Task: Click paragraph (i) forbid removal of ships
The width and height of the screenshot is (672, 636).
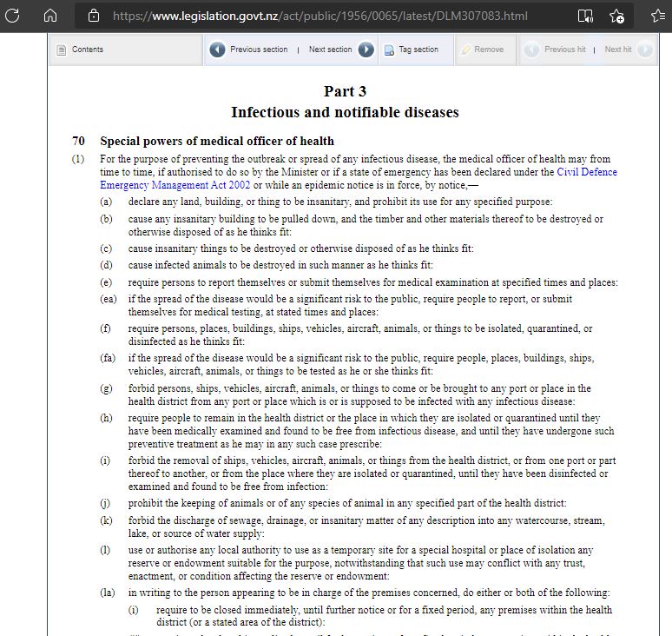Action: (x=372, y=474)
